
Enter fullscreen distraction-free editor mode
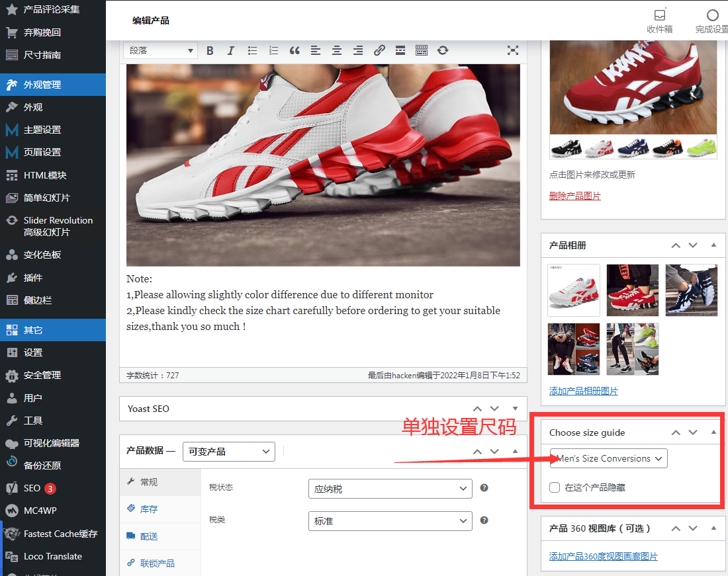(x=512, y=50)
